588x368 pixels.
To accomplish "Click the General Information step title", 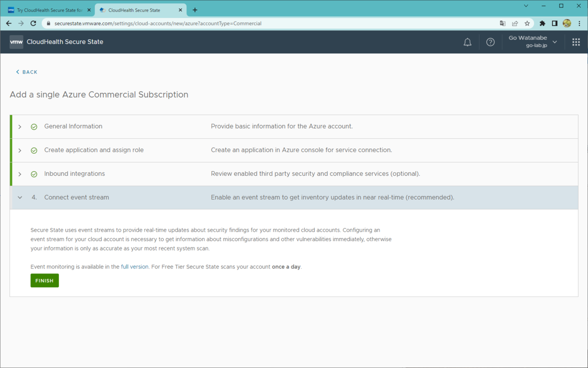I will coord(73,126).
